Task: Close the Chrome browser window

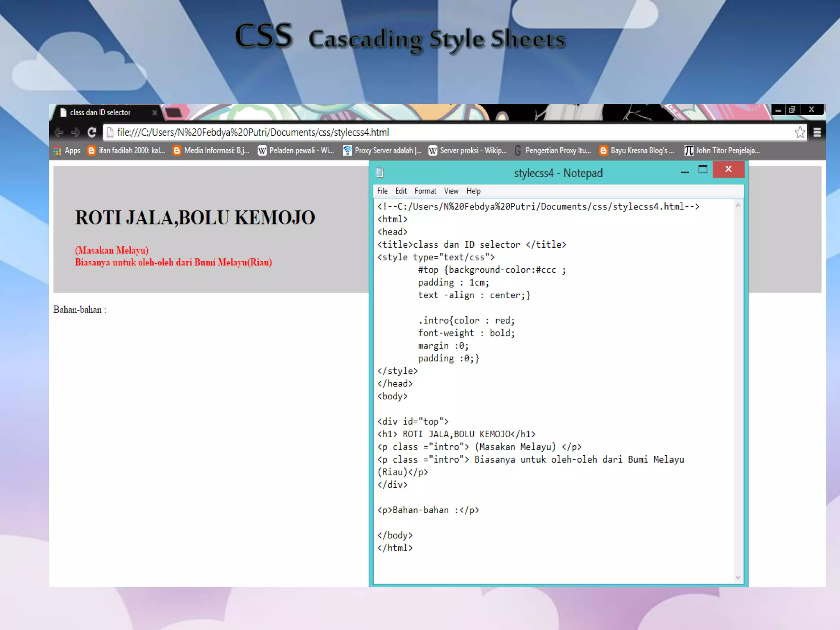Action: click(811, 110)
